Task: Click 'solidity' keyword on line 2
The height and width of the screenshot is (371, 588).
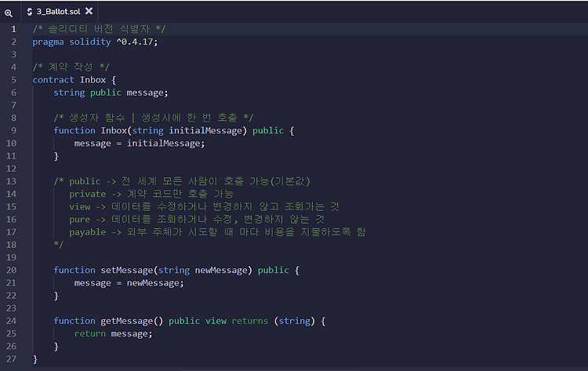Action: 90,42
